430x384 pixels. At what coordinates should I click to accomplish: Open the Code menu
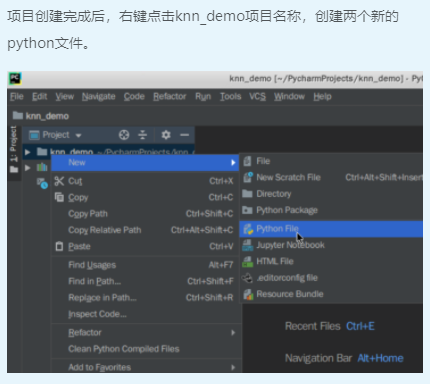[x=134, y=97]
